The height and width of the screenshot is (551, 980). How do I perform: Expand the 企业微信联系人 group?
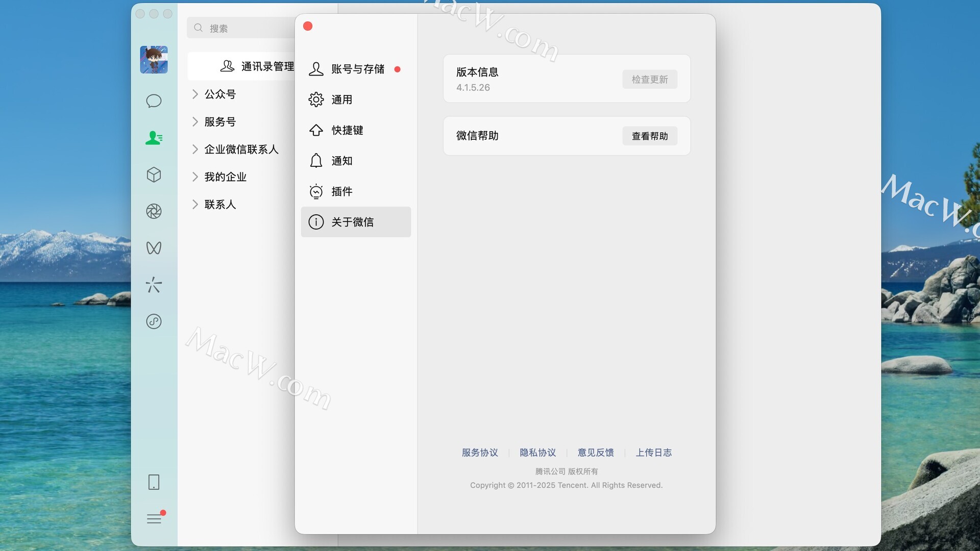tap(241, 149)
